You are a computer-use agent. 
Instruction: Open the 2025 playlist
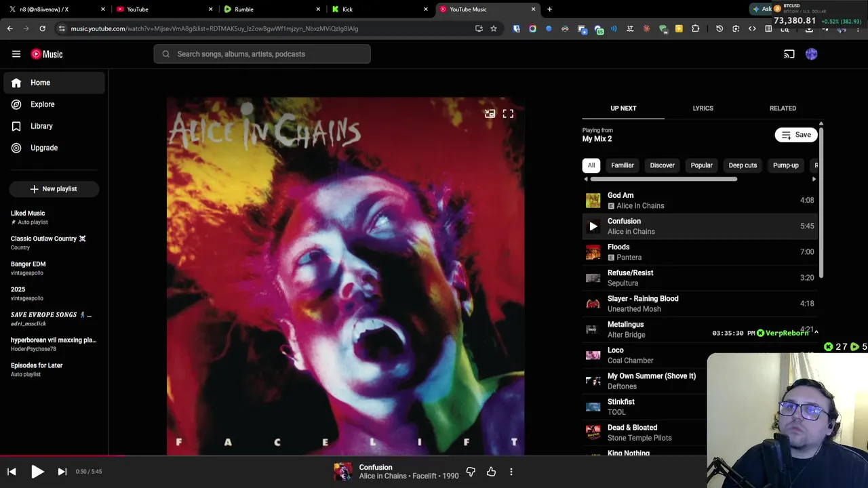[x=54, y=293]
